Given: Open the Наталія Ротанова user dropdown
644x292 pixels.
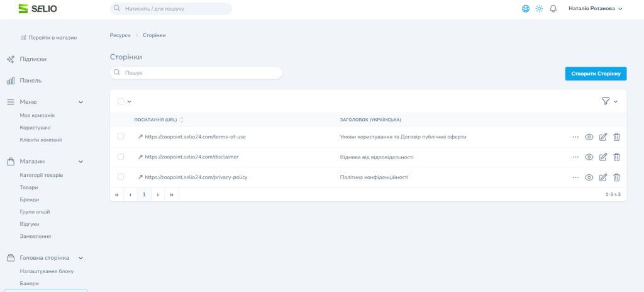Looking at the screenshot, I should (595, 9).
